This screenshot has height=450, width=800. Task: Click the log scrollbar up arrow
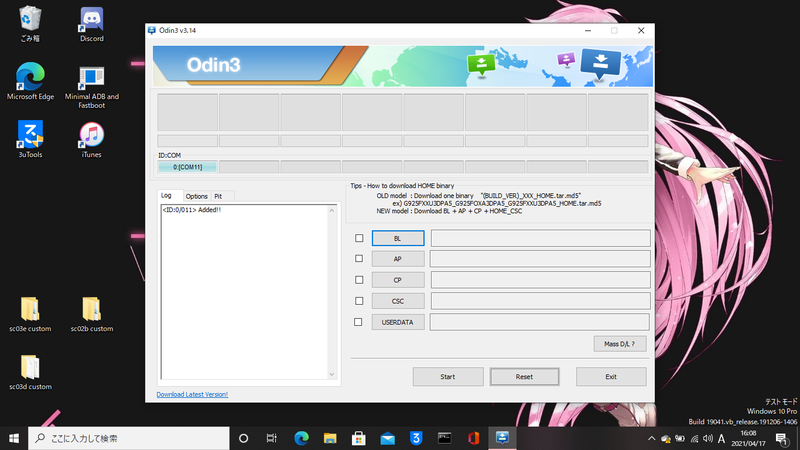coord(332,210)
